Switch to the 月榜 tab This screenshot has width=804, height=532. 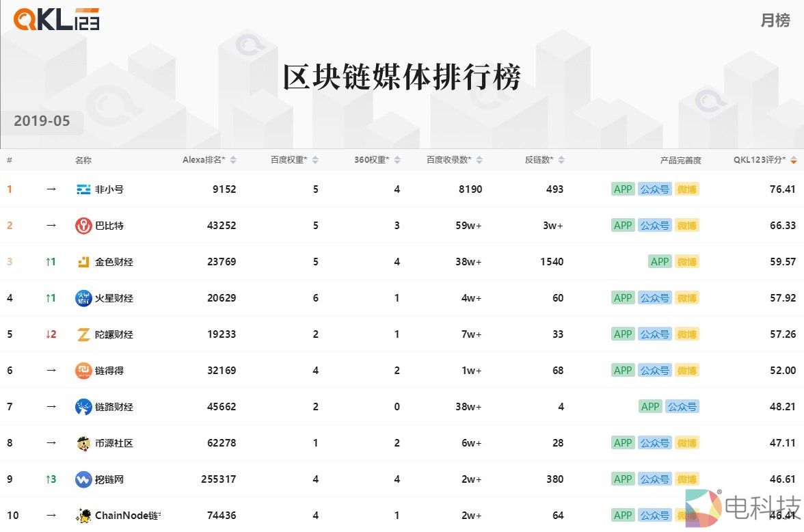pos(775,21)
